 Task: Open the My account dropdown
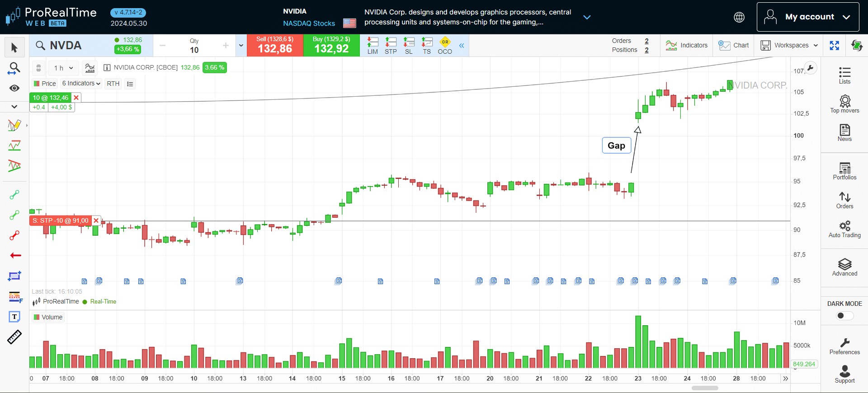[x=808, y=17]
